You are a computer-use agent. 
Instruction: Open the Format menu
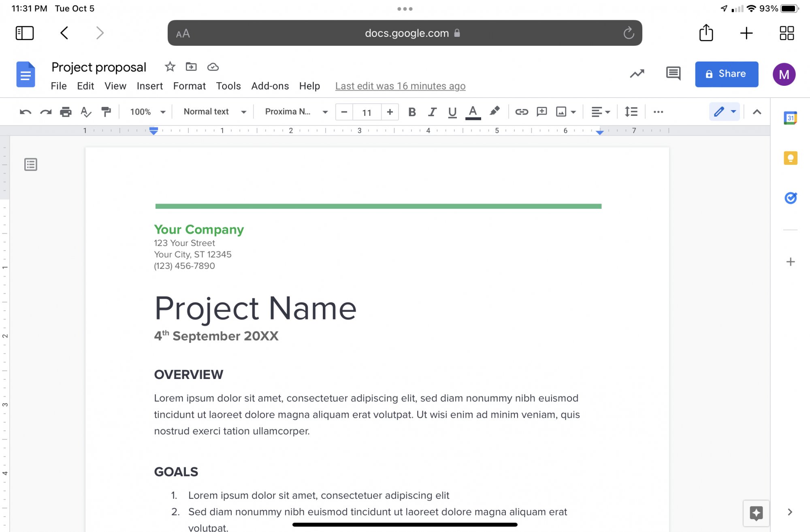[x=189, y=86]
